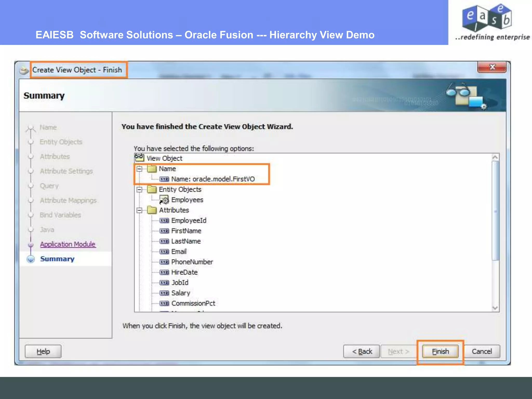
Task: Select the Email attribute row
Action: (173, 251)
